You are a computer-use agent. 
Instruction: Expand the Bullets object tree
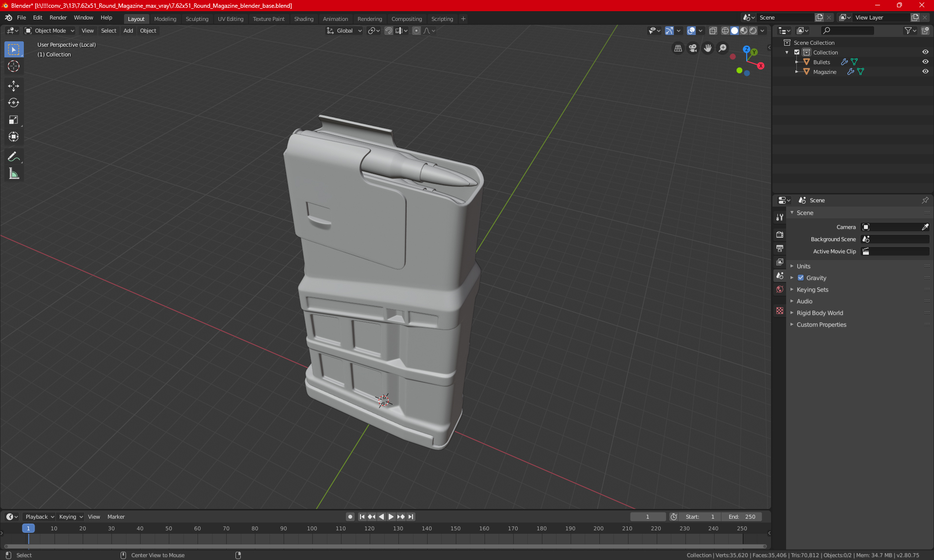coord(796,62)
